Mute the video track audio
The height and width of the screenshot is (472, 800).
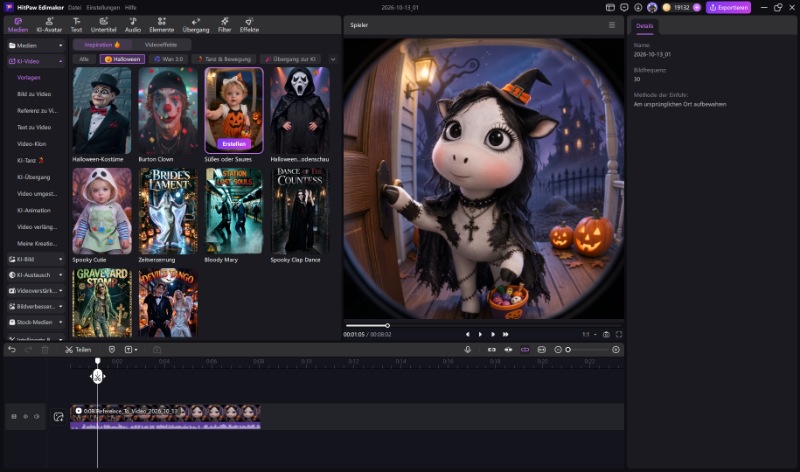(37, 417)
